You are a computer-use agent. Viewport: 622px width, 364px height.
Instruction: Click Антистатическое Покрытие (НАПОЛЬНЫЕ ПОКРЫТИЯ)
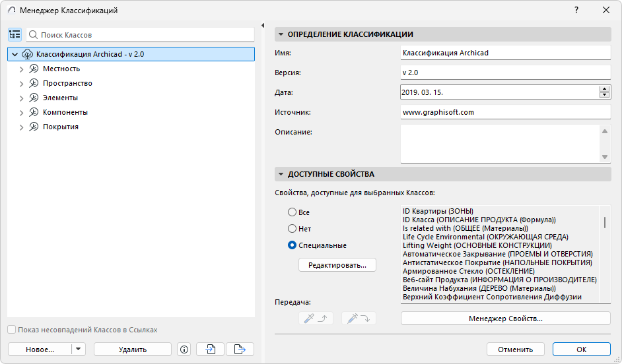click(x=497, y=262)
